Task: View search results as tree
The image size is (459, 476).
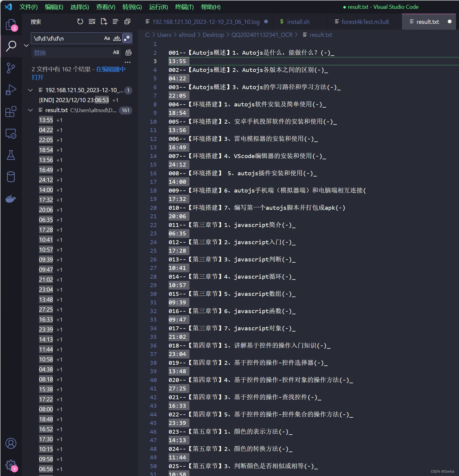Action: pos(115,21)
